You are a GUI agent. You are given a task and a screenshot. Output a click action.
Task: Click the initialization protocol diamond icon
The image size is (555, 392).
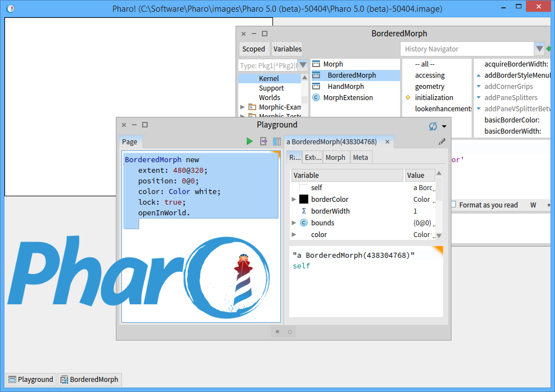(408, 97)
